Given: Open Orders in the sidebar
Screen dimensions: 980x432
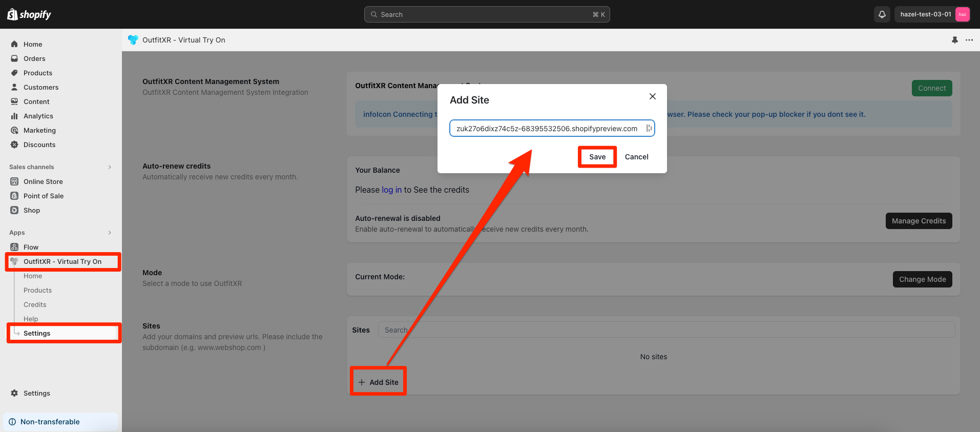Looking at the screenshot, I should (x=34, y=58).
